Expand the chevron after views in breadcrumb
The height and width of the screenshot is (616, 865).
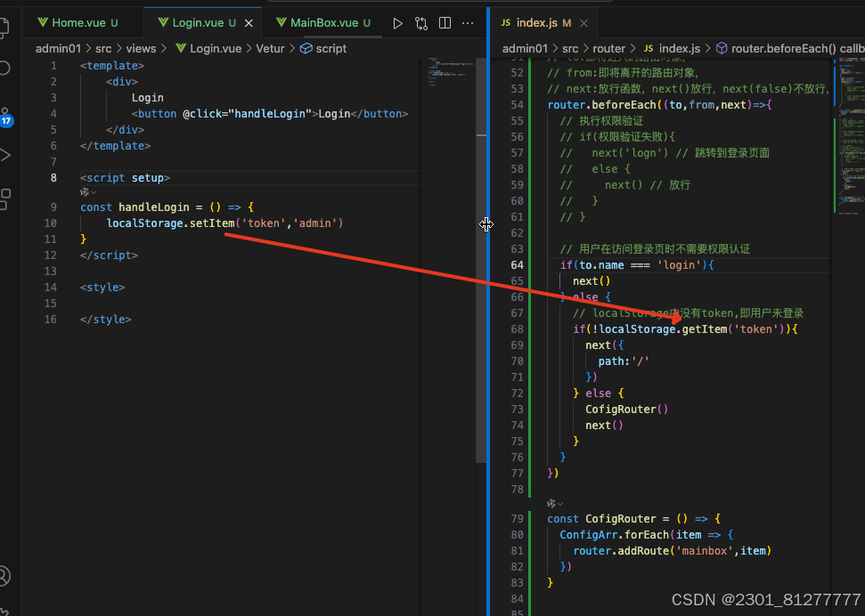pos(165,49)
